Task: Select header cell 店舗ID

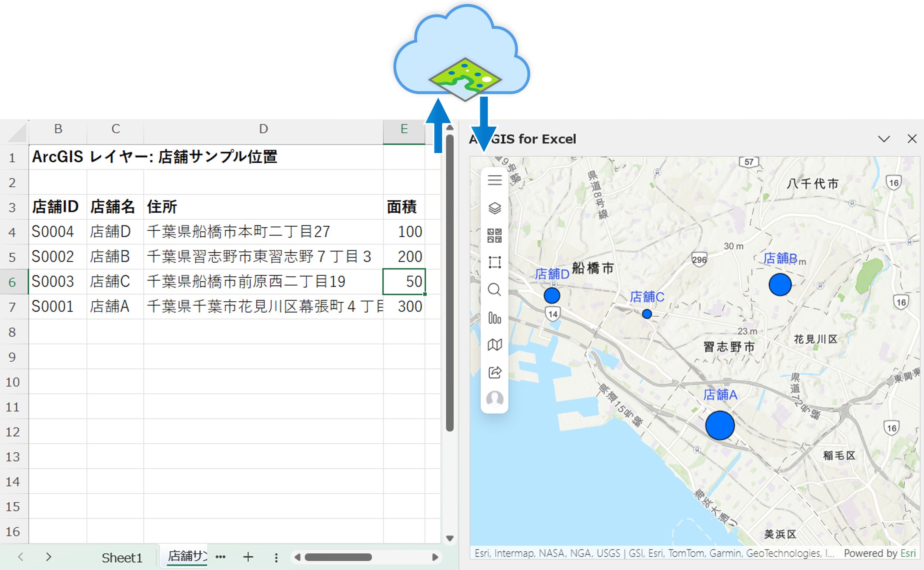Action: [x=58, y=207]
